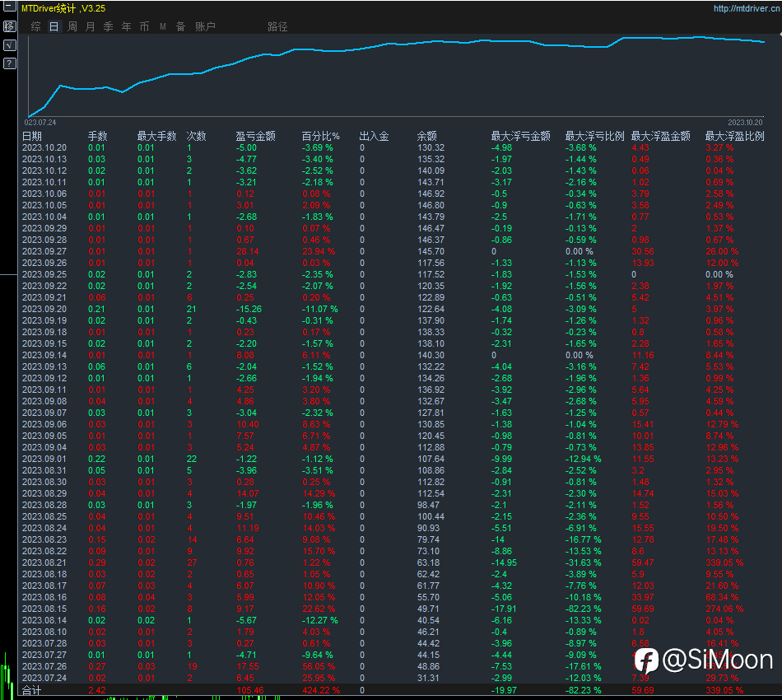Click the percentage 23.94 %

coord(319,251)
